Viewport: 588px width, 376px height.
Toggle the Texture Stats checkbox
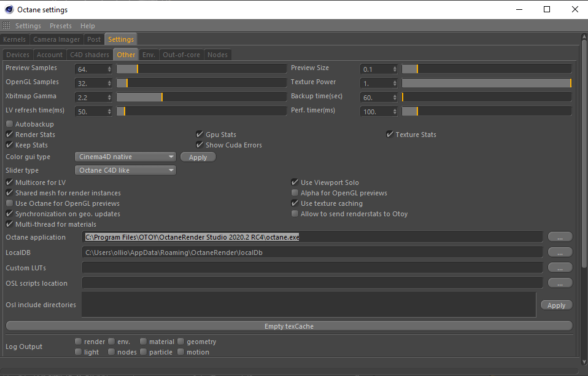tap(390, 135)
